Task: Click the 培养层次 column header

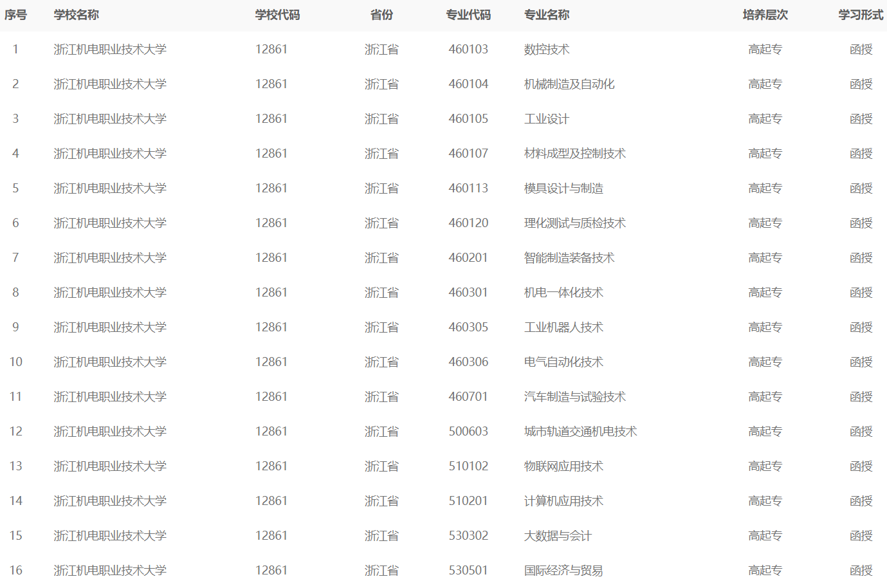Action: (765, 15)
